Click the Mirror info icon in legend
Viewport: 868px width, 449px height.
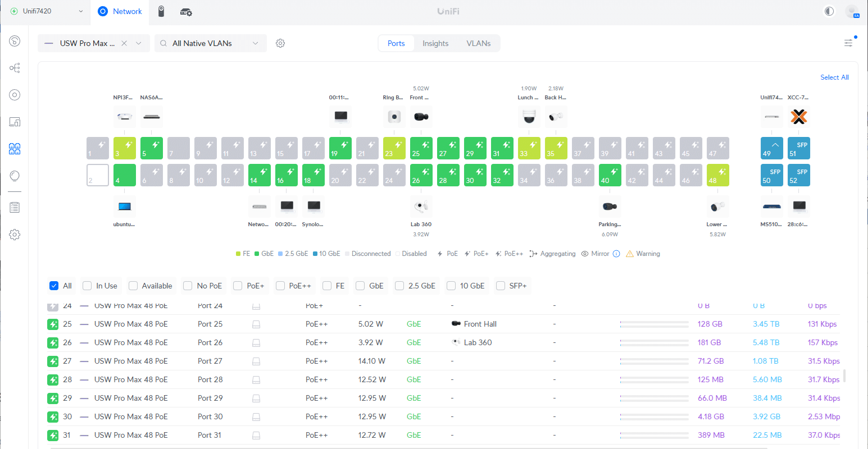[x=616, y=254]
